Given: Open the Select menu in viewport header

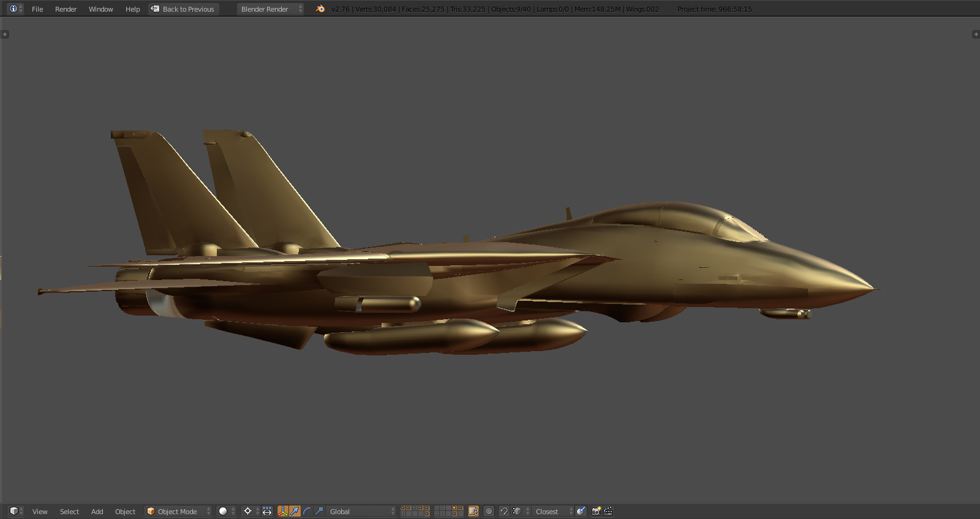Looking at the screenshot, I should pos(69,512).
